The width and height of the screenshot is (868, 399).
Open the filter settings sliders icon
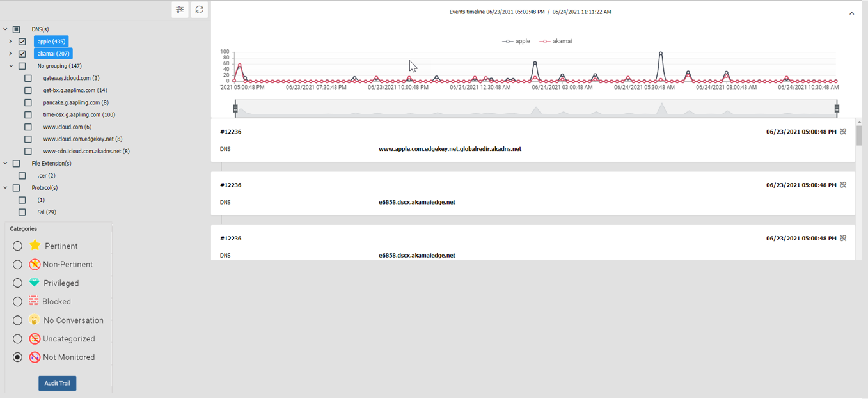(180, 10)
